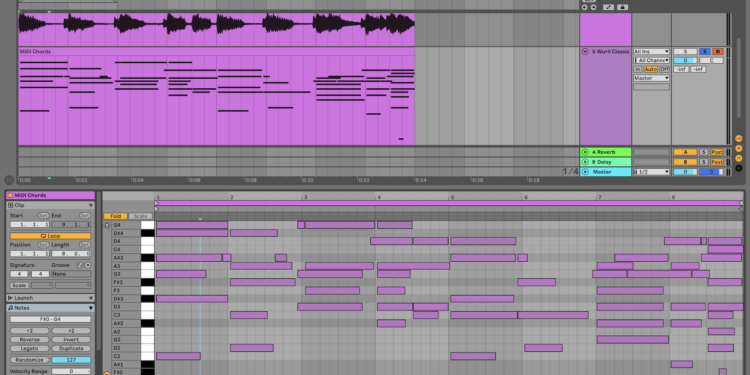Click the Wurli track volume slider
The height and width of the screenshot is (375, 750).
tap(685, 61)
